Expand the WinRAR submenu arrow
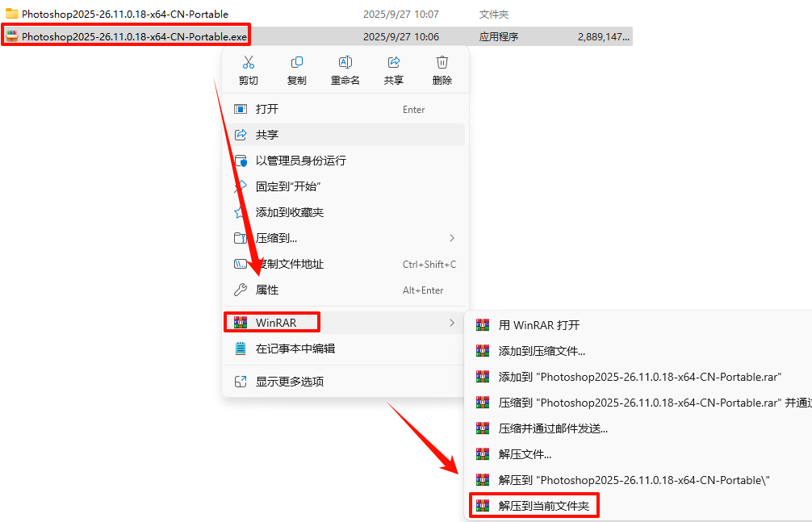 pyautogui.click(x=452, y=323)
